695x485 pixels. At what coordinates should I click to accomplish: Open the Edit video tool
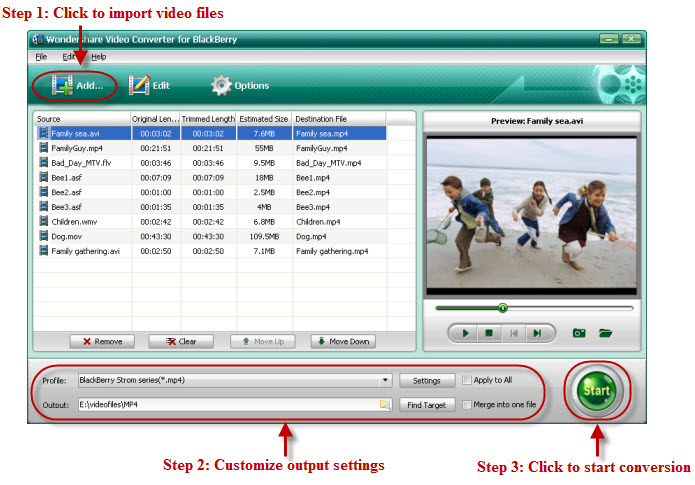click(x=149, y=85)
